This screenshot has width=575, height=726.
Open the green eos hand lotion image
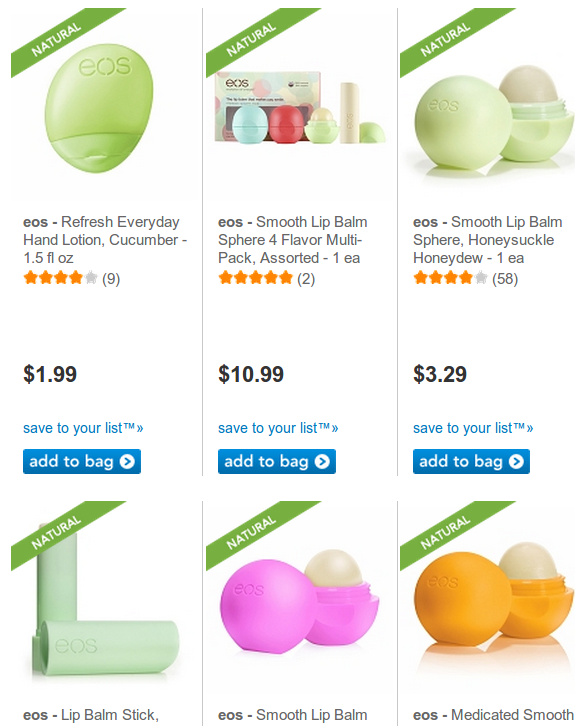[x=99, y=108]
